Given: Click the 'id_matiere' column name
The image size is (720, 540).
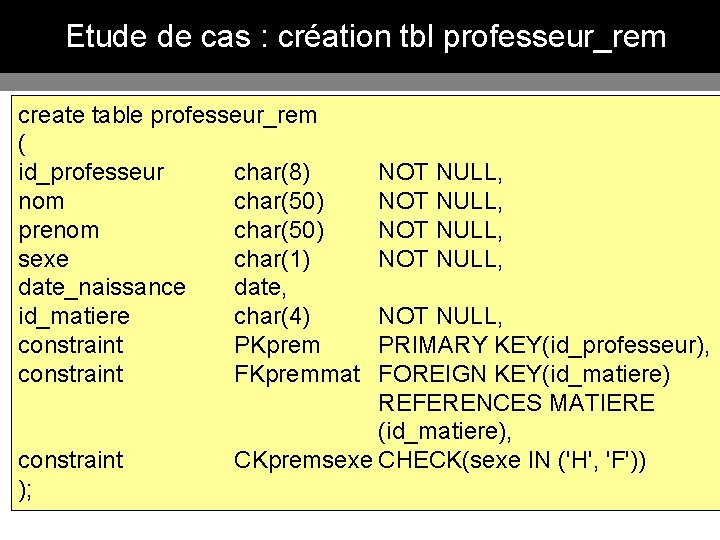Looking at the screenshot, I should 74,317.
